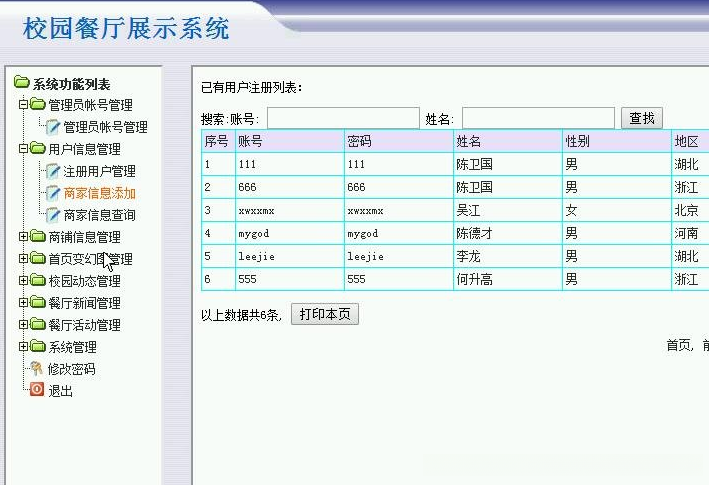Expand the 校园动态管理 node
This screenshot has width=709, height=485.
[23, 280]
